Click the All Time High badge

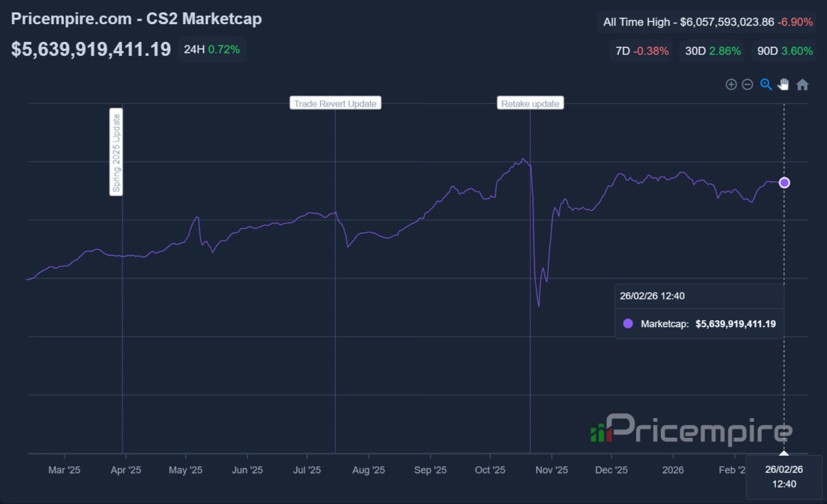pyautogui.click(x=706, y=22)
